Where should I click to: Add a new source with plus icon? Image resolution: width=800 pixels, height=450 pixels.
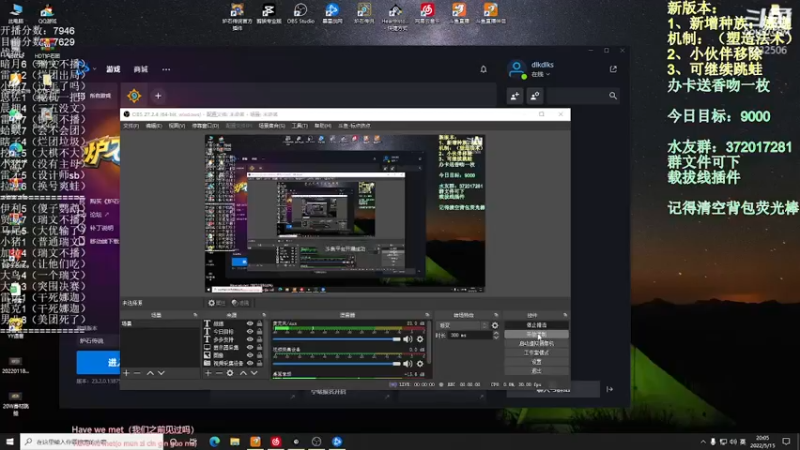pyautogui.click(x=208, y=373)
